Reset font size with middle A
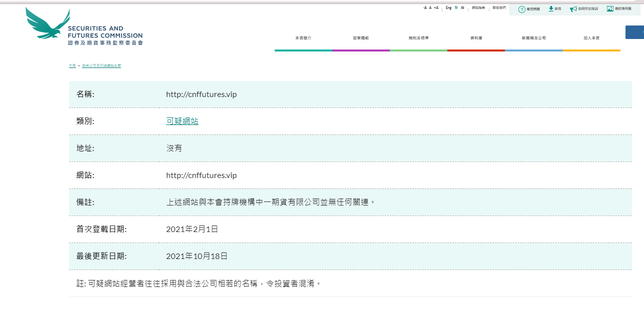Screen dimensions: 644x310 430,8
